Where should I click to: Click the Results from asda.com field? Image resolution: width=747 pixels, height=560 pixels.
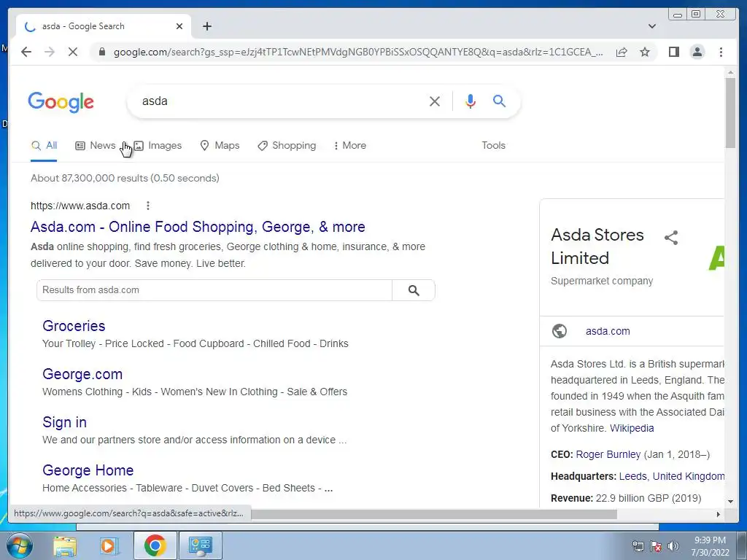(214, 290)
